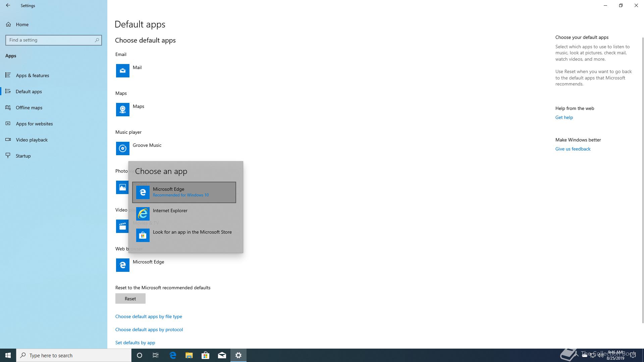Open Choose default apps by file type

click(x=149, y=316)
